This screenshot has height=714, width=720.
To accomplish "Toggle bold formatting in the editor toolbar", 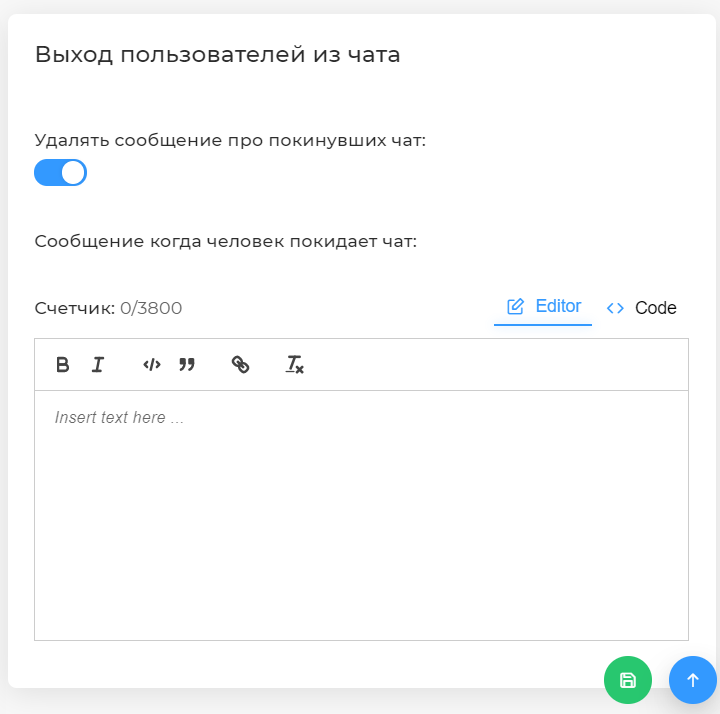I will point(62,365).
